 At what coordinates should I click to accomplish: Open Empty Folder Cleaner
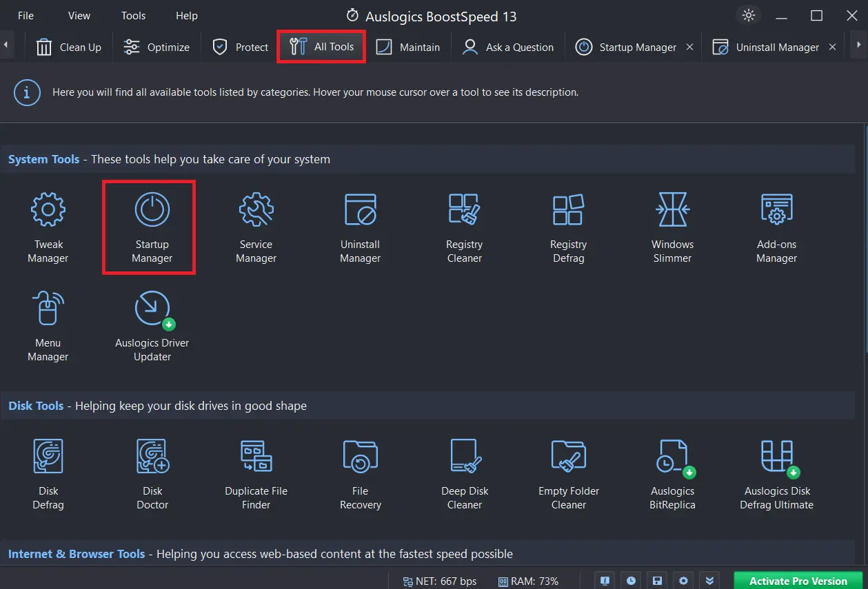[x=569, y=474]
